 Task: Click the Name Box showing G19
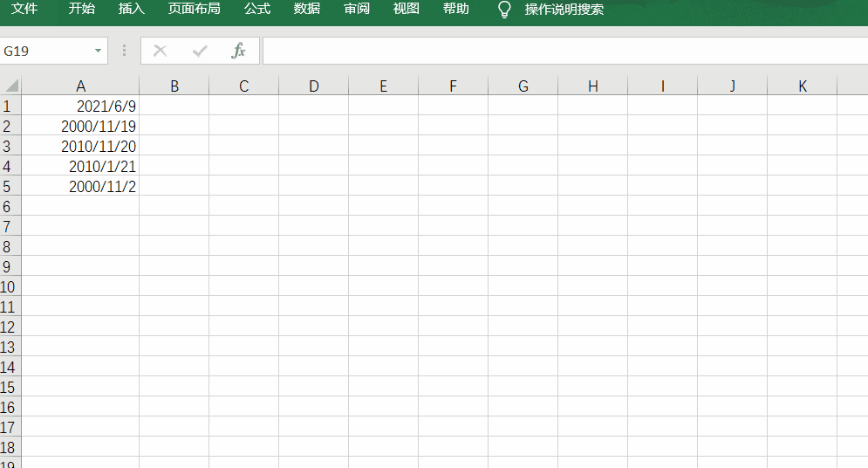(44, 51)
